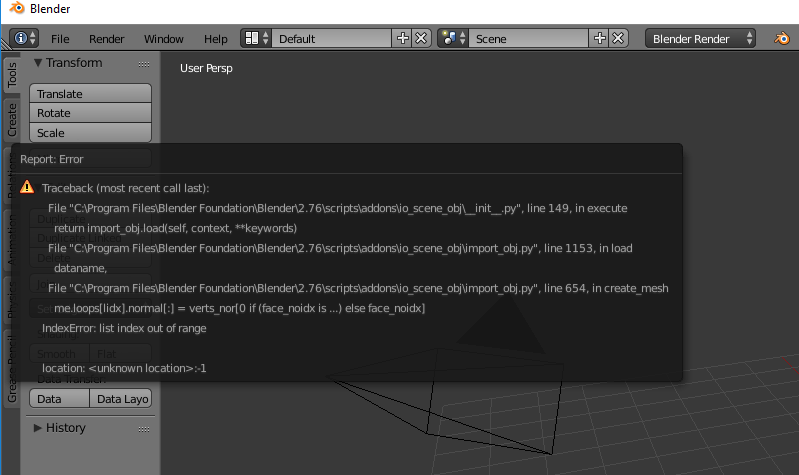Open the Info editor type selector
The width and height of the screenshot is (799, 475).
click(x=24, y=38)
